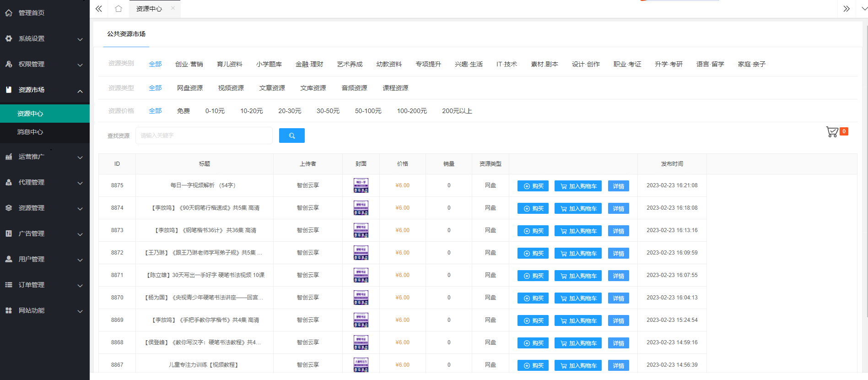This screenshot has width=868, height=380.
Task: Filter resource type by 视频资源
Action: 231,88
